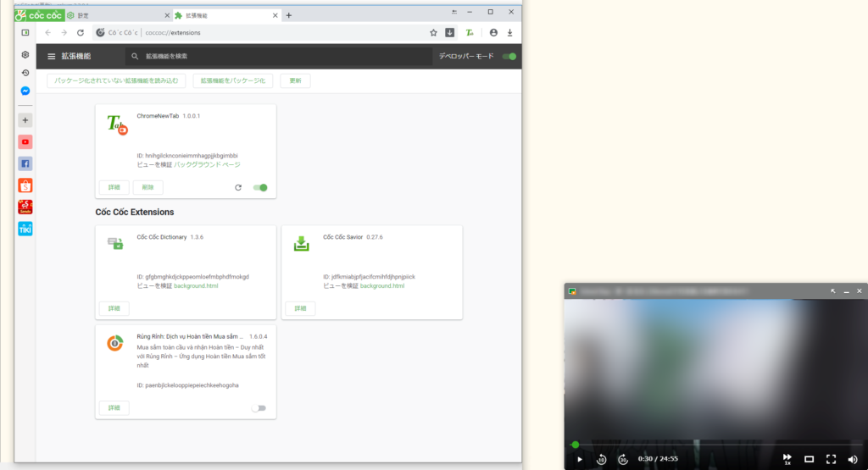This screenshot has width=868, height=470.
Task: Reload the extensions page
Action: pyautogui.click(x=81, y=33)
